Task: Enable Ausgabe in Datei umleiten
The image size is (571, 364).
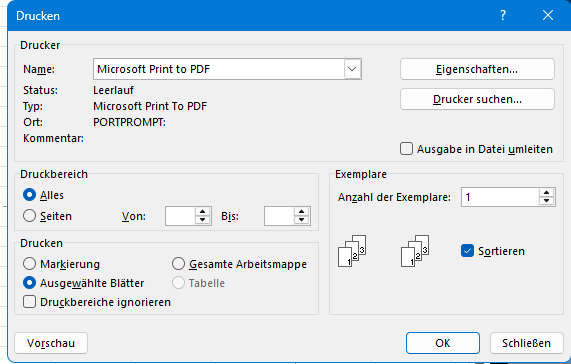Action: [406, 149]
